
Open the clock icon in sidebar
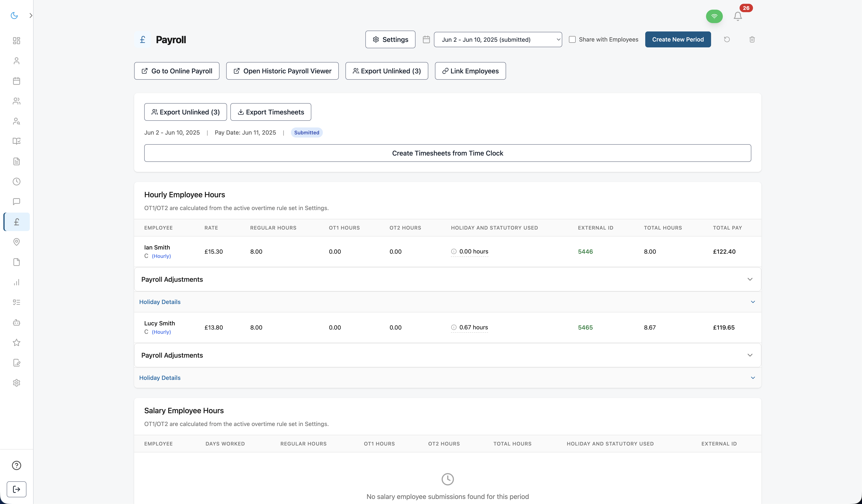click(16, 182)
